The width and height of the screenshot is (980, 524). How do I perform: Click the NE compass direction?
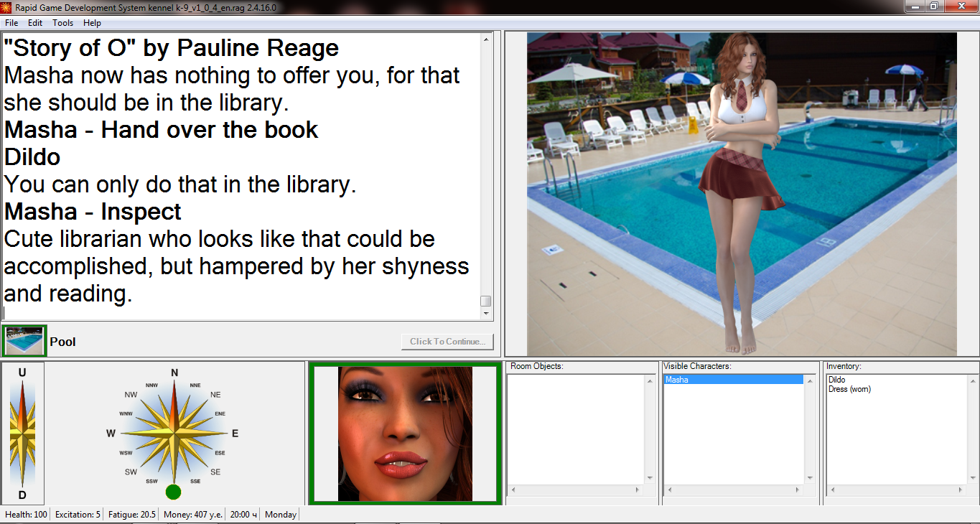[215, 395]
